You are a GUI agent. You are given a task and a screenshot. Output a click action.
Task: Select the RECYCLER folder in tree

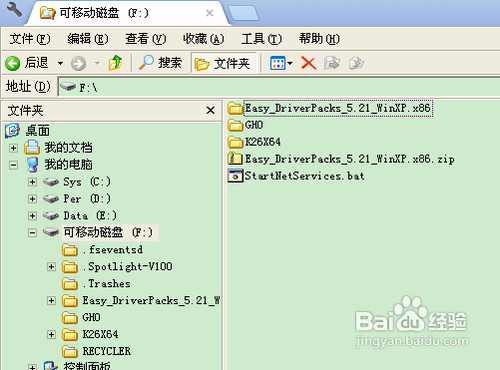[x=107, y=351]
